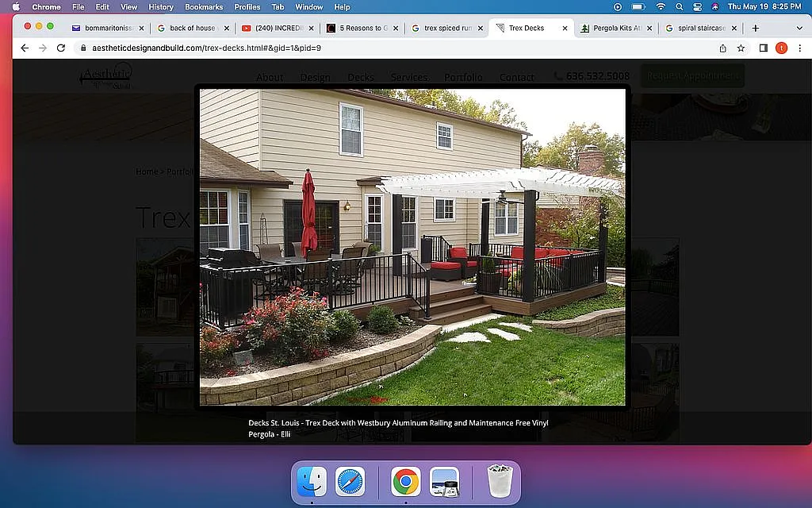Click the lock icon in address bar

point(82,48)
